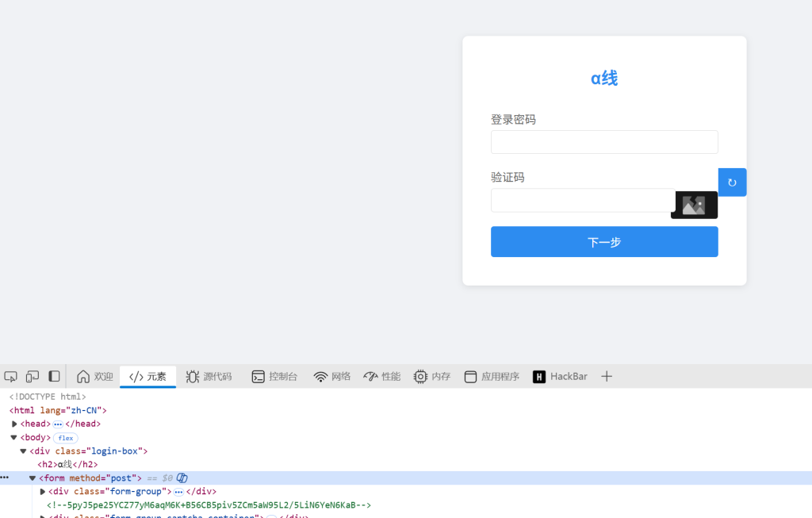Click the α线 page heading
Image resolution: width=812 pixels, height=518 pixels.
point(604,79)
